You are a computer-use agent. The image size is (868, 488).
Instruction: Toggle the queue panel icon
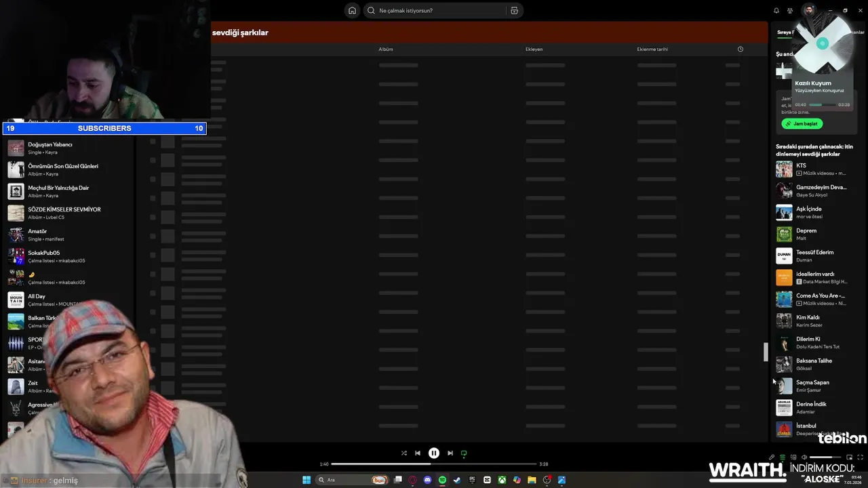pyautogui.click(x=783, y=457)
